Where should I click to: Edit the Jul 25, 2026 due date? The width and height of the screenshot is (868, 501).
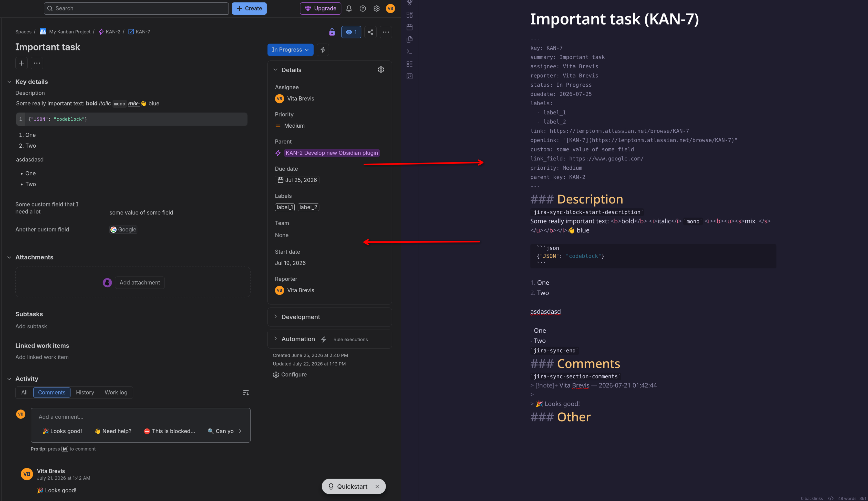tap(297, 180)
